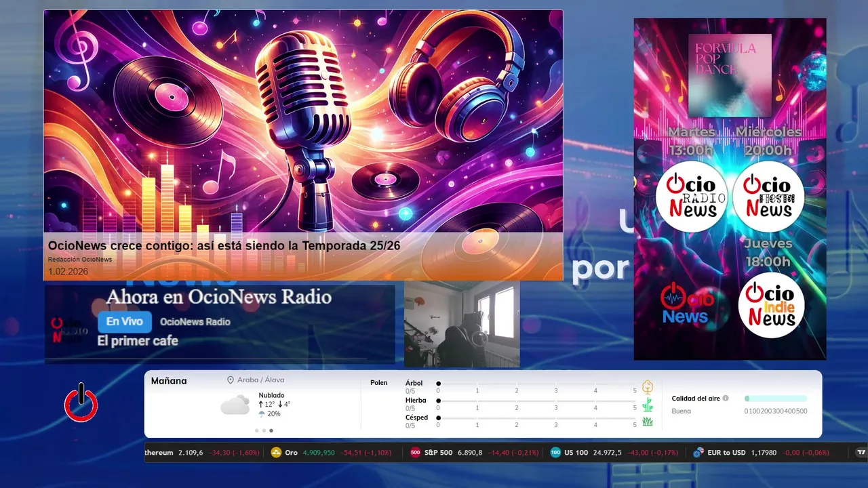Click the Ethereum price 2.109,6
The image size is (868, 488).
(191, 453)
